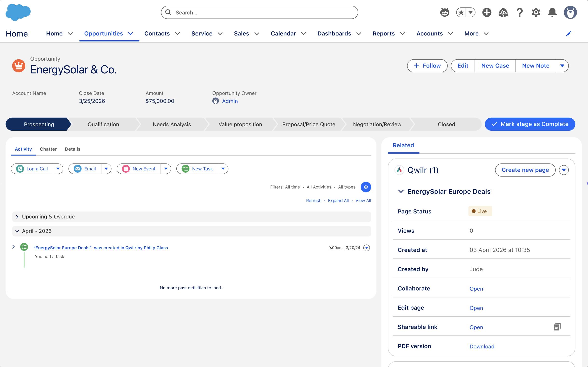The width and height of the screenshot is (588, 367).
Task: Click the View All link
Action: 363,200
